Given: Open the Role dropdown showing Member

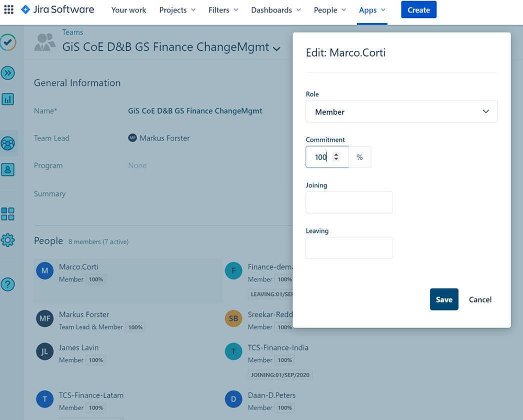Looking at the screenshot, I should [x=402, y=112].
